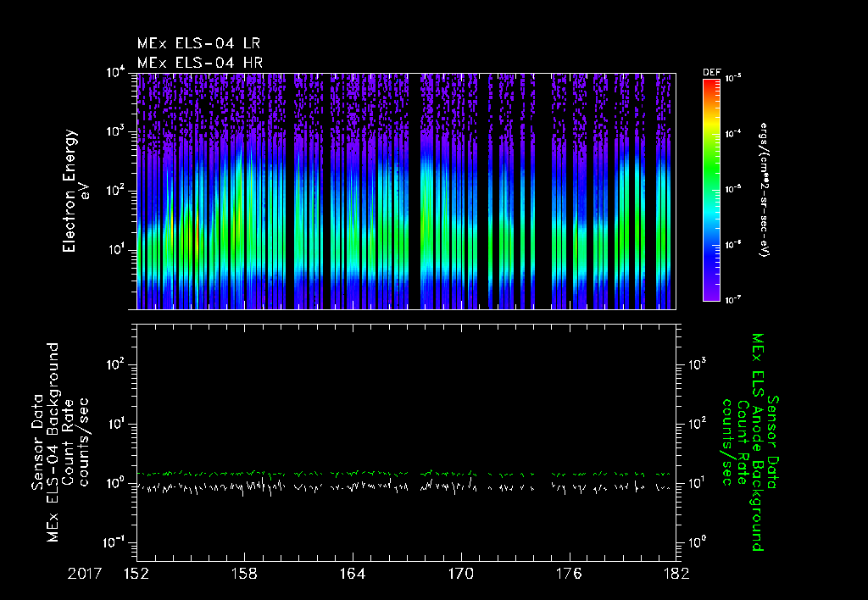The image size is (868, 600).
Task: Choose day 170 on the time axis
Action: 460,575
